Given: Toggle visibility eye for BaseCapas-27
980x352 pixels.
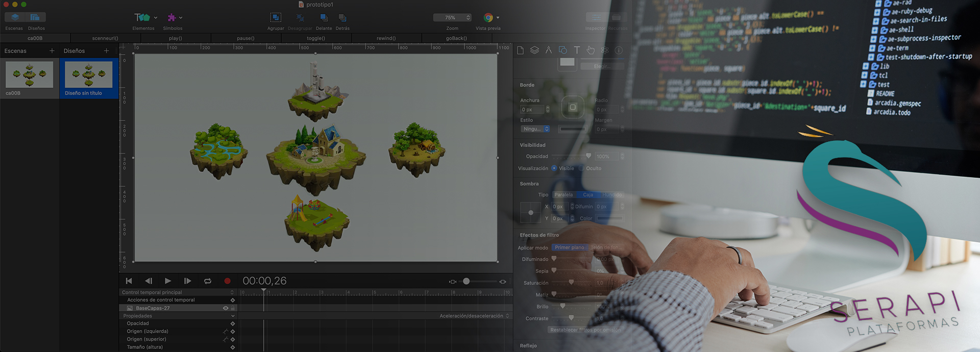Looking at the screenshot, I should tap(226, 308).
